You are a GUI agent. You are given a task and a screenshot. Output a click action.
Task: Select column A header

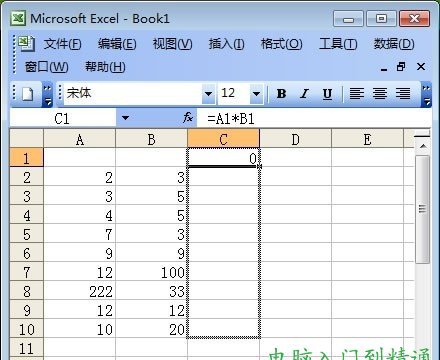tap(79, 139)
